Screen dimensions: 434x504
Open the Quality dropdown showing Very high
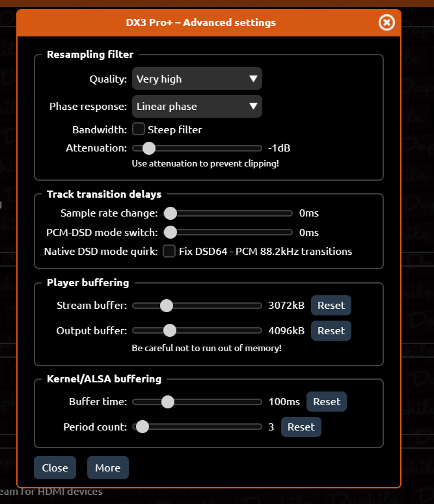pos(197,79)
